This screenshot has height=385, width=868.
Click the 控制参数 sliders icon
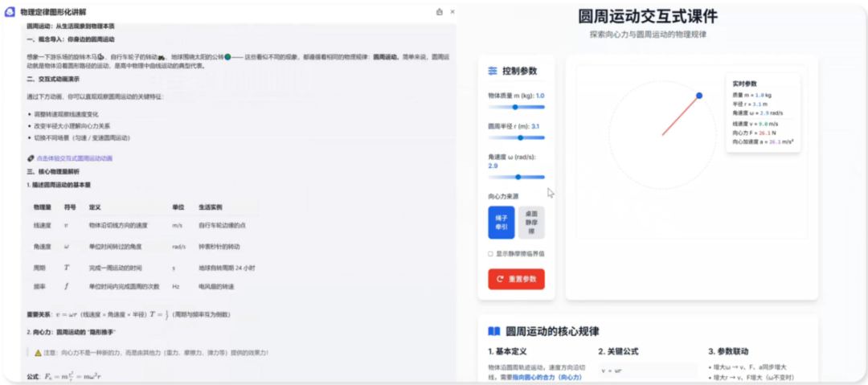click(x=493, y=71)
